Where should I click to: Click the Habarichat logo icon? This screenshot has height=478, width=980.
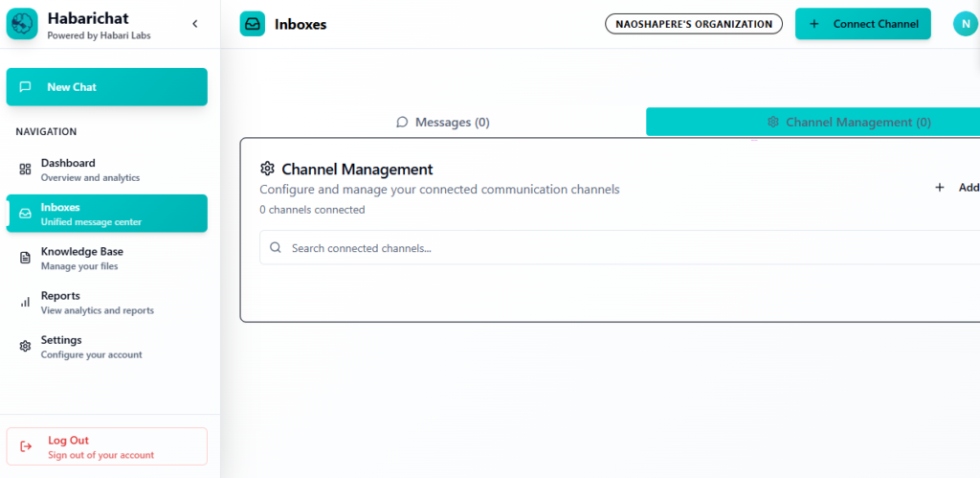click(22, 24)
